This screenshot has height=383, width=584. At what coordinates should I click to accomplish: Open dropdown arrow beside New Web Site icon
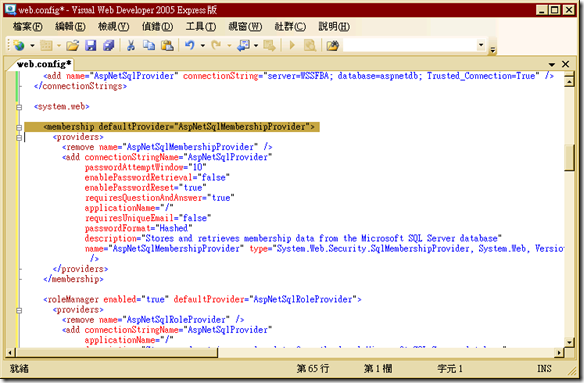(32, 45)
